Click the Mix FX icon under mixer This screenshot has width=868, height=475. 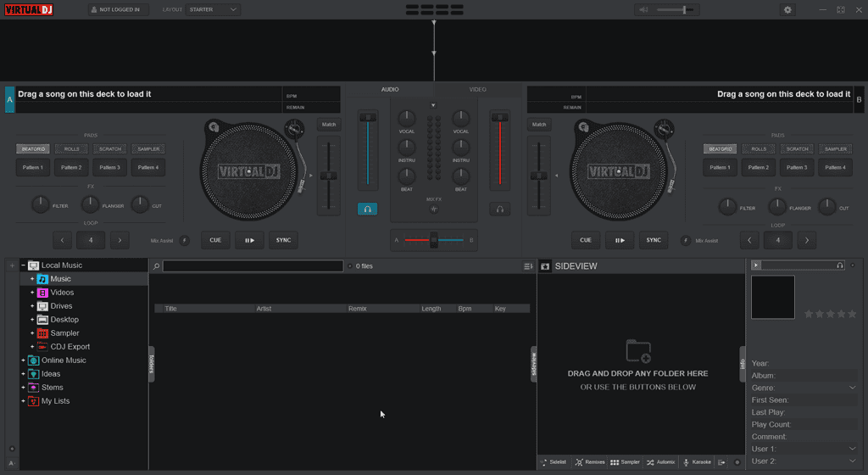[x=434, y=210]
